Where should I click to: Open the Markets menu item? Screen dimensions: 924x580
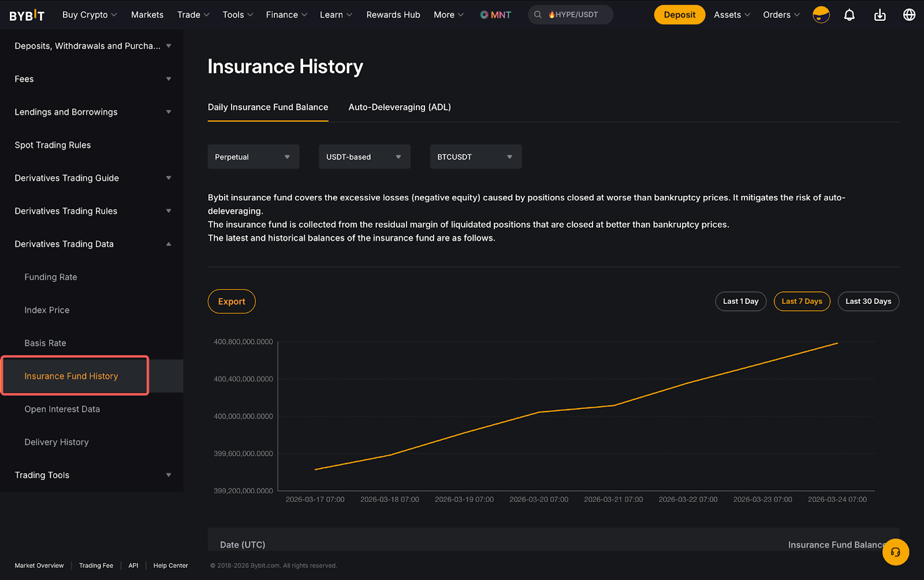pos(147,15)
